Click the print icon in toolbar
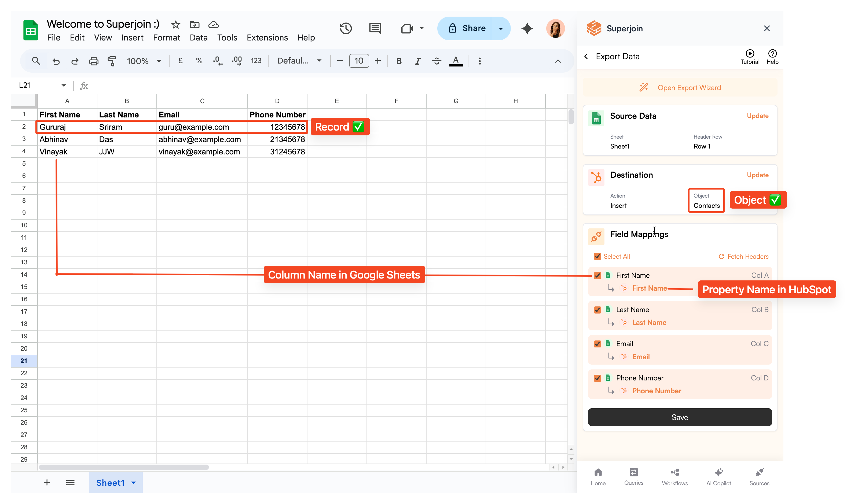Screen dimensions: 847x504 93,61
